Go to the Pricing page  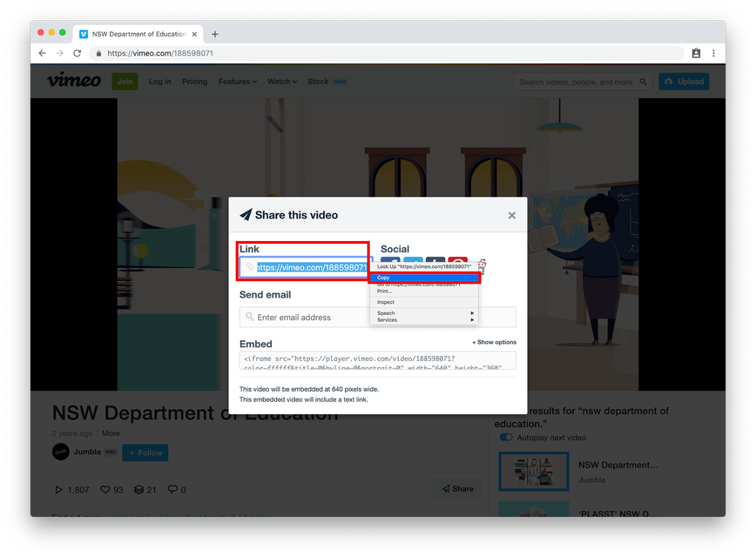(195, 82)
